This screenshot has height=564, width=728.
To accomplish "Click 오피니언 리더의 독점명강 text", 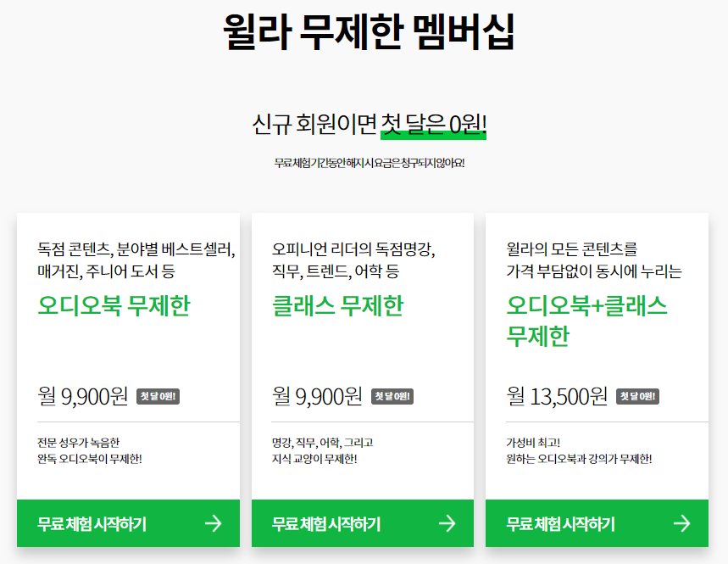I will tap(353, 249).
